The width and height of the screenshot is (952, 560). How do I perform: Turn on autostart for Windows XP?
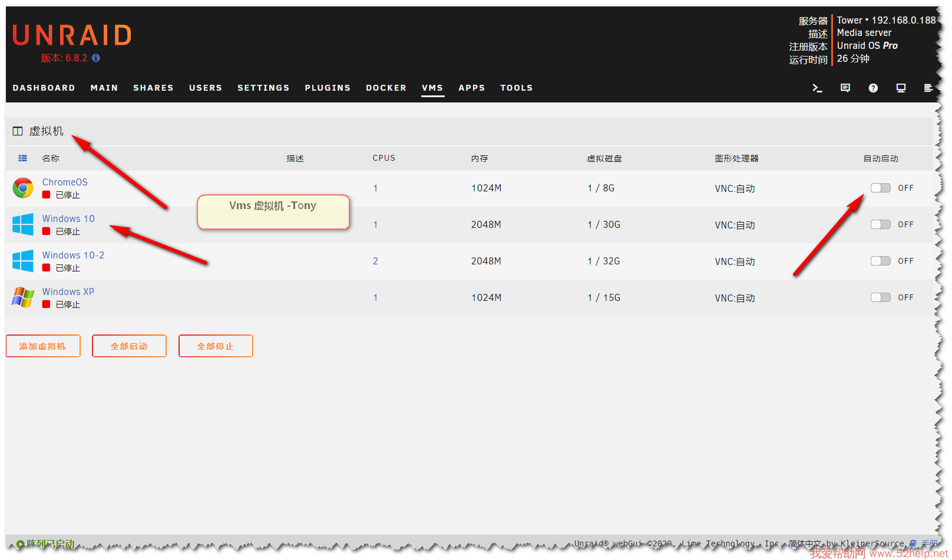pos(880,297)
